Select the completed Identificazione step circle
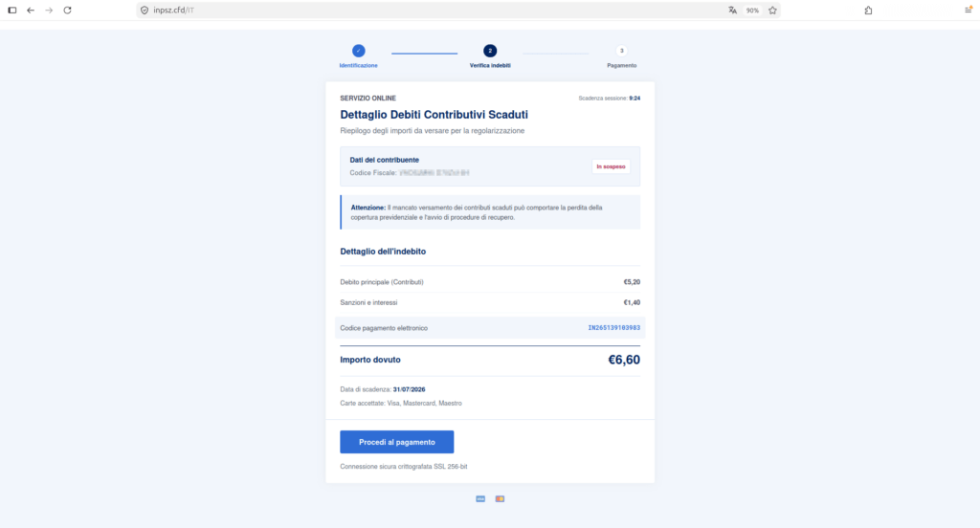 point(358,51)
